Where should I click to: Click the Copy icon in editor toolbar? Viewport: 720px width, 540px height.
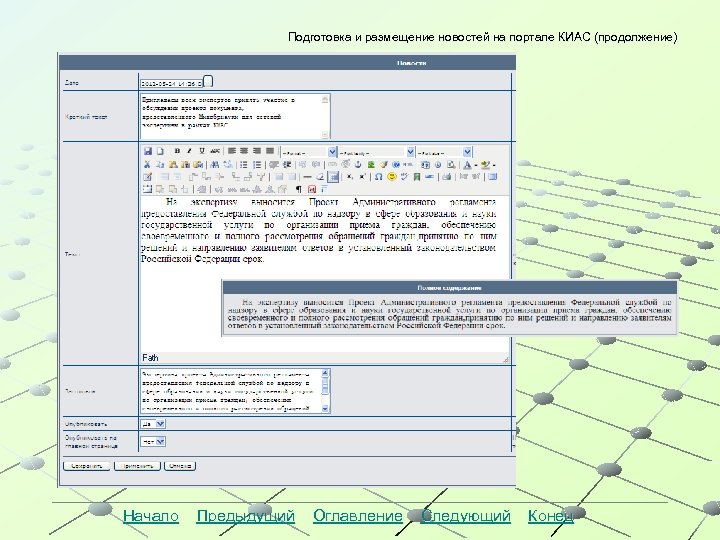(x=160, y=164)
